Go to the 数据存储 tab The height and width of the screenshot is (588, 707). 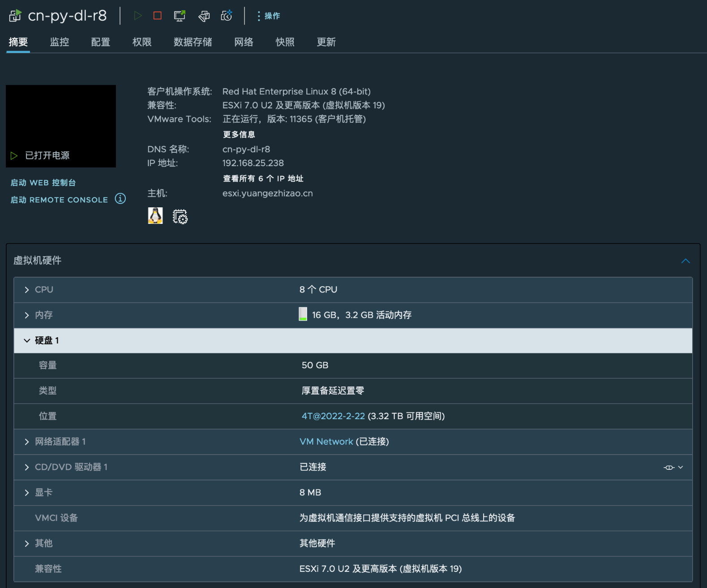(x=193, y=42)
